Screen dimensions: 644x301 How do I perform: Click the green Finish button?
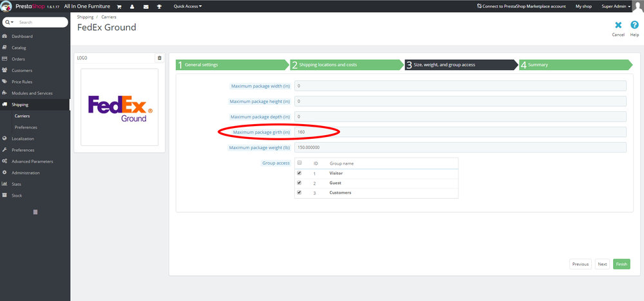(x=621, y=264)
